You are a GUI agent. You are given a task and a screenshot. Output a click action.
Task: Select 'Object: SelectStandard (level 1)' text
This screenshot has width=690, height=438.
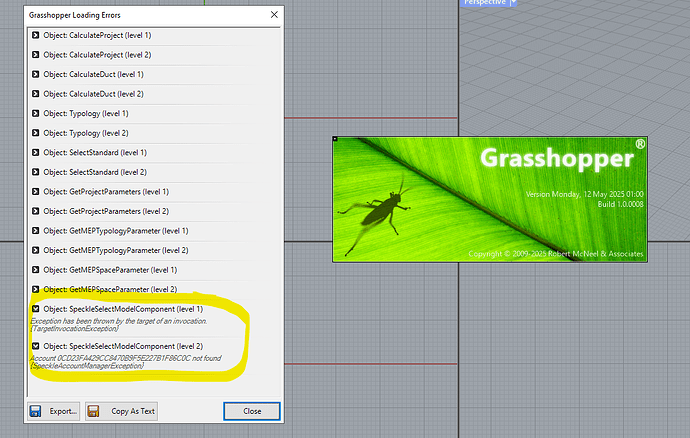pyautogui.click(x=95, y=152)
